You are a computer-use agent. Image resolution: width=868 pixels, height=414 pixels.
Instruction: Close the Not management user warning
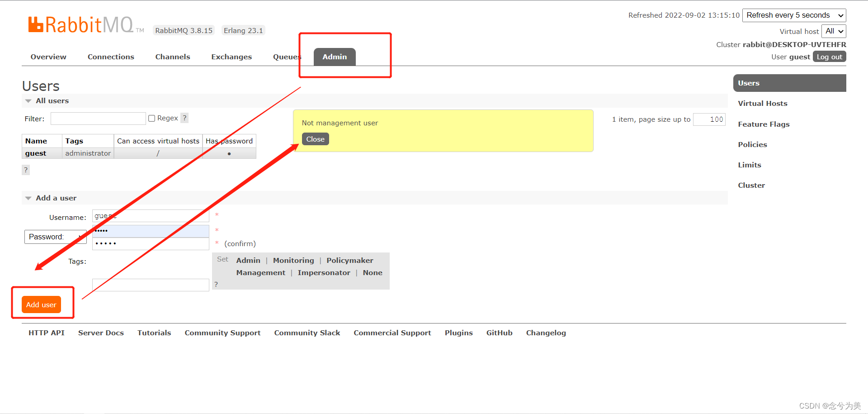(315, 138)
